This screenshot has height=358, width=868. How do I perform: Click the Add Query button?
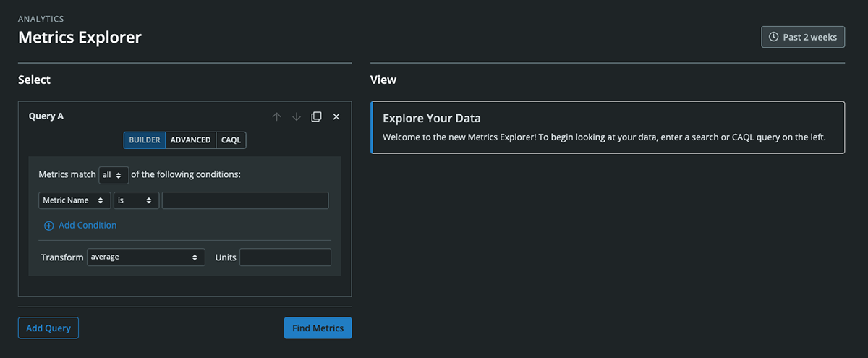[x=48, y=328]
